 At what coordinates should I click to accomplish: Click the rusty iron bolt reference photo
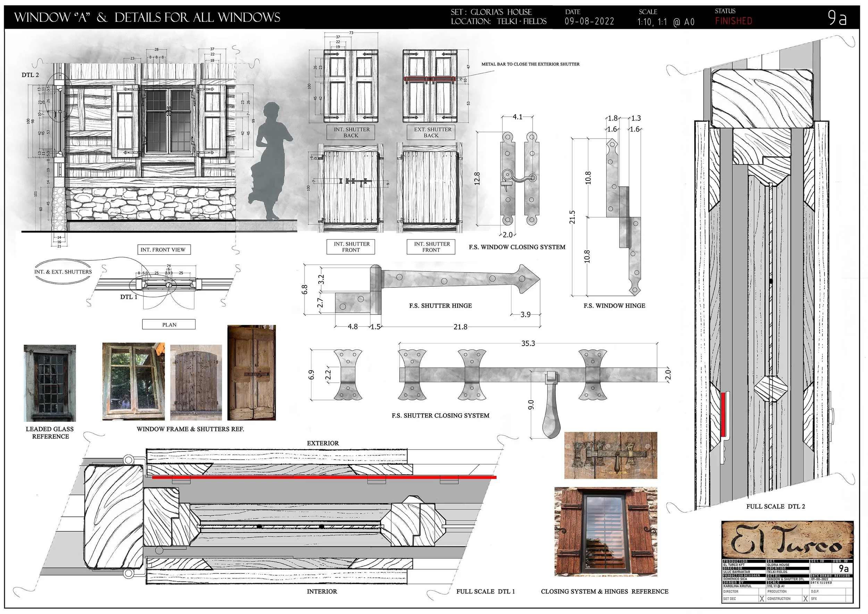tap(610, 456)
